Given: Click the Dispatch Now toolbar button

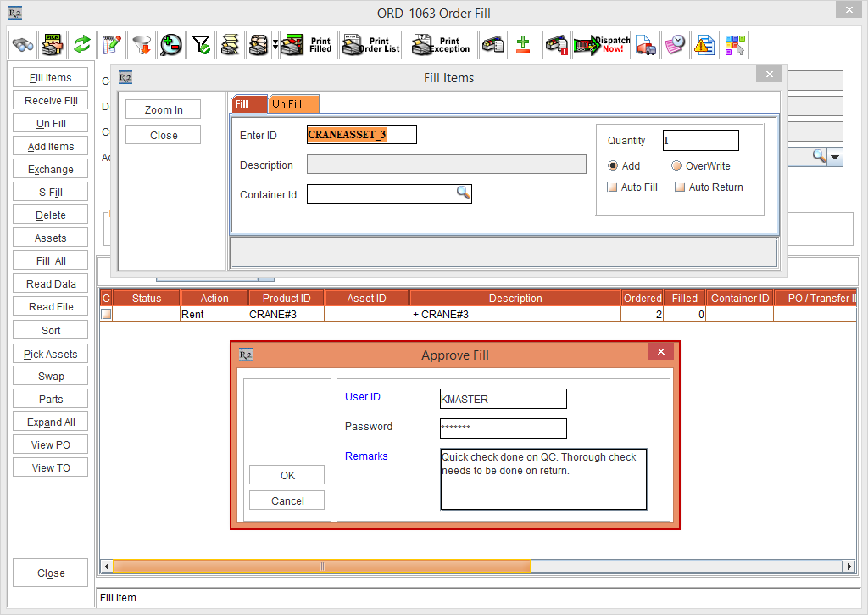Looking at the screenshot, I should (601, 45).
